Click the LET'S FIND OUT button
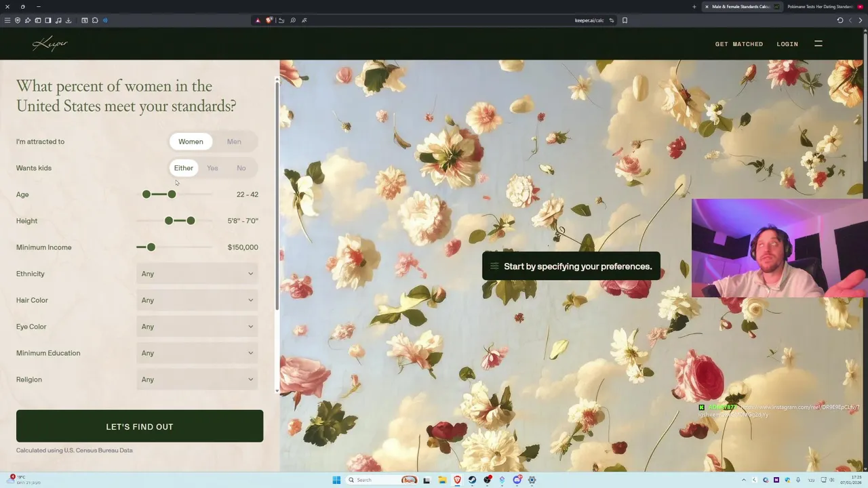868x488 pixels. [140, 426]
